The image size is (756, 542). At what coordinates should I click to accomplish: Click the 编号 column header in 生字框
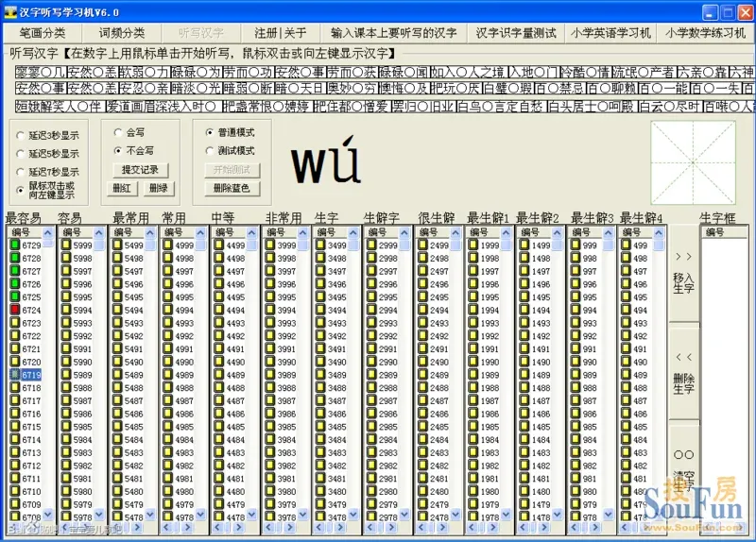(x=715, y=232)
